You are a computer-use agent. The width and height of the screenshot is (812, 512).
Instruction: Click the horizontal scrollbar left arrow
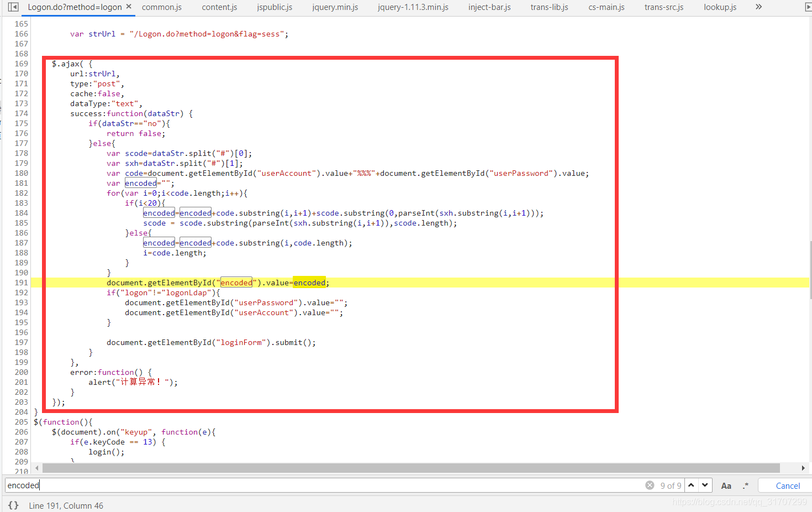click(37, 468)
